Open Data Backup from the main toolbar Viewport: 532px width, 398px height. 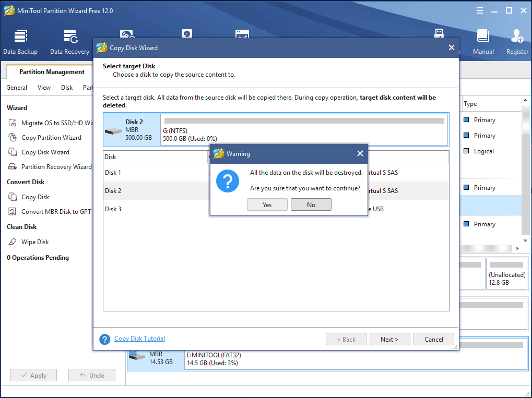pos(20,42)
